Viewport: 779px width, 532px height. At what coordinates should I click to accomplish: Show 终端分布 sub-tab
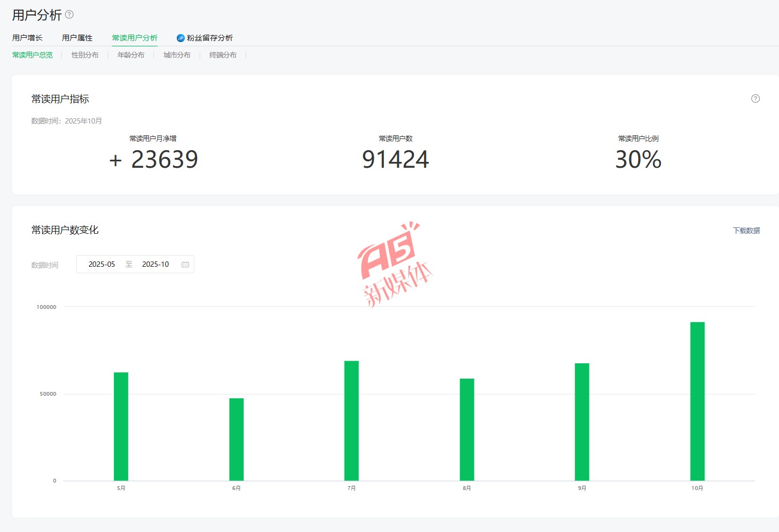pyautogui.click(x=223, y=55)
